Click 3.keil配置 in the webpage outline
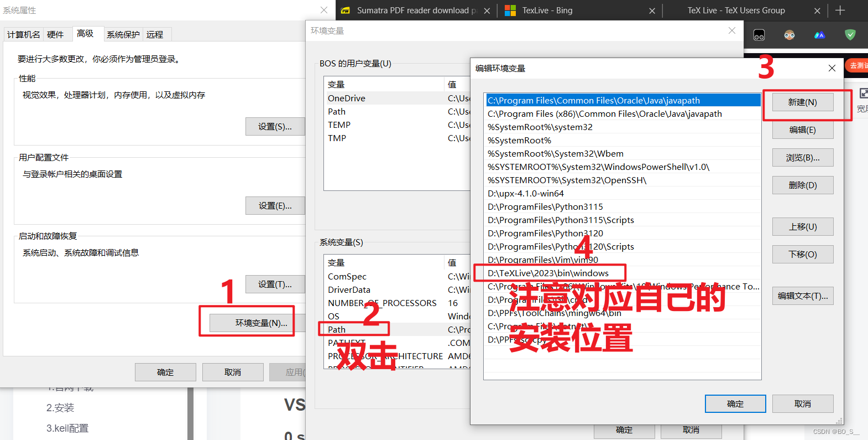868x440 pixels. click(x=67, y=428)
